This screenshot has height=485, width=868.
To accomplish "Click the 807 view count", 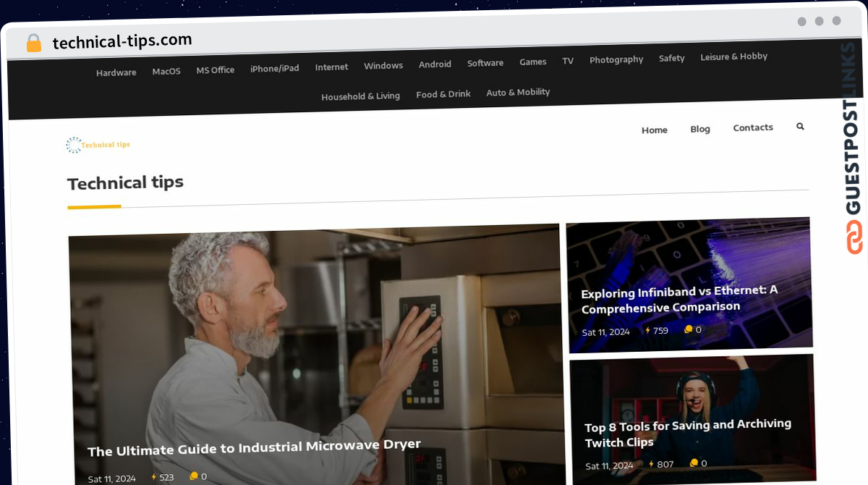I will pos(665,464).
